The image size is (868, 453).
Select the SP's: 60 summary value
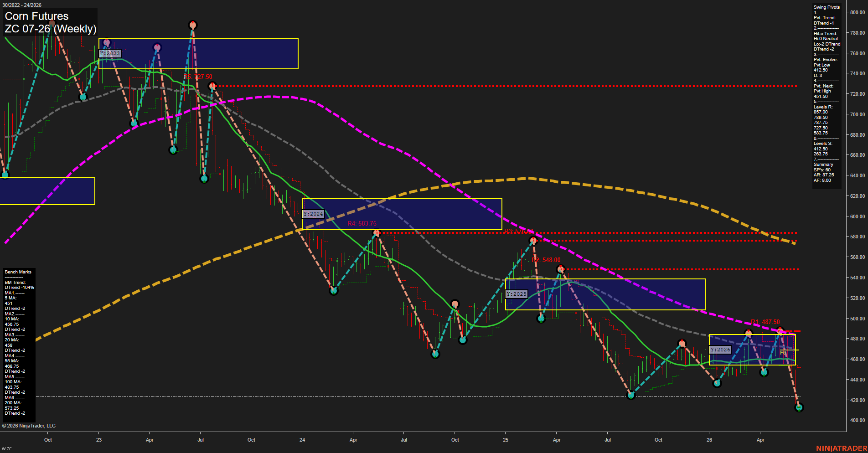(x=822, y=170)
